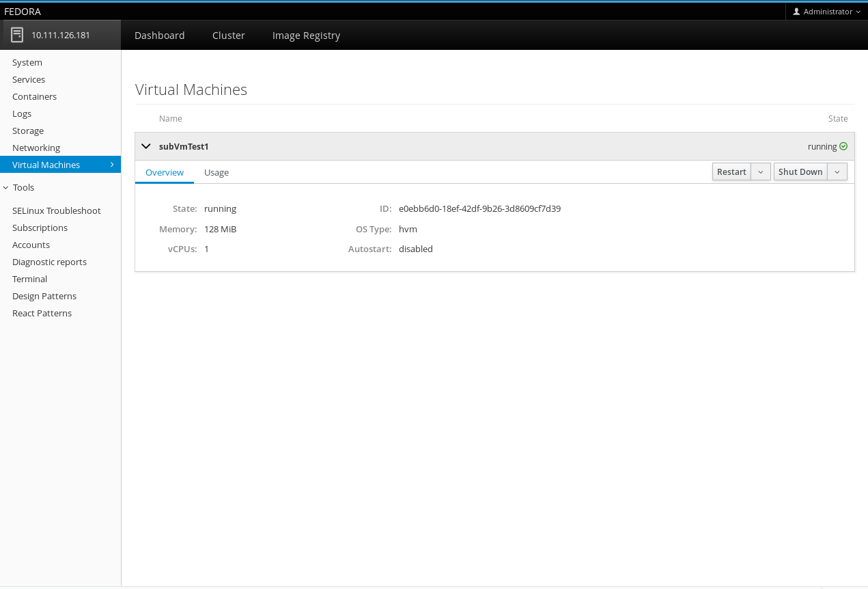Open the Shut Down dropdown arrow
Screen dimensions: 868x589
[x=837, y=172]
